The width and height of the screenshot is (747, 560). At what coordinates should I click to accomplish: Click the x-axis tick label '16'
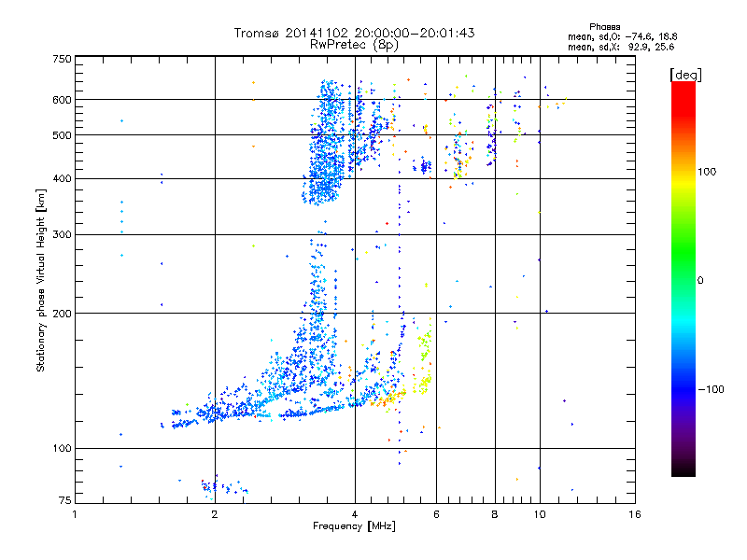(x=635, y=514)
